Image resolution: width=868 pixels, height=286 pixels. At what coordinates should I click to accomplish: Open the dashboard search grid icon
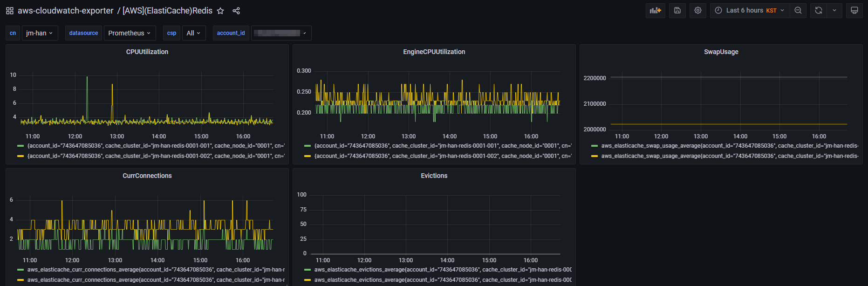point(10,11)
